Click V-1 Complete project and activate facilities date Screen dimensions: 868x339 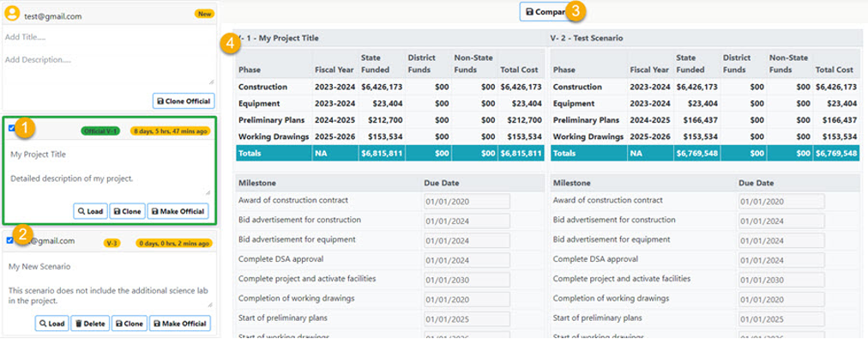[467, 281]
